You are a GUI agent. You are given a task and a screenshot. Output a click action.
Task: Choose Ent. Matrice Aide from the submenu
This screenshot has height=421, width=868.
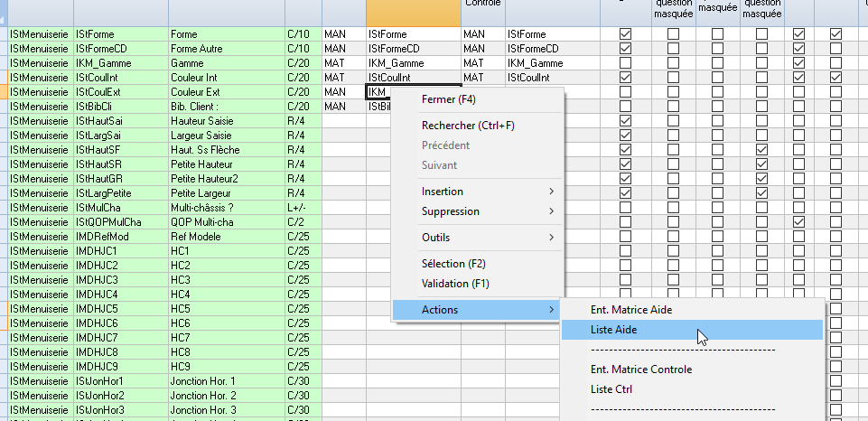[631, 310]
